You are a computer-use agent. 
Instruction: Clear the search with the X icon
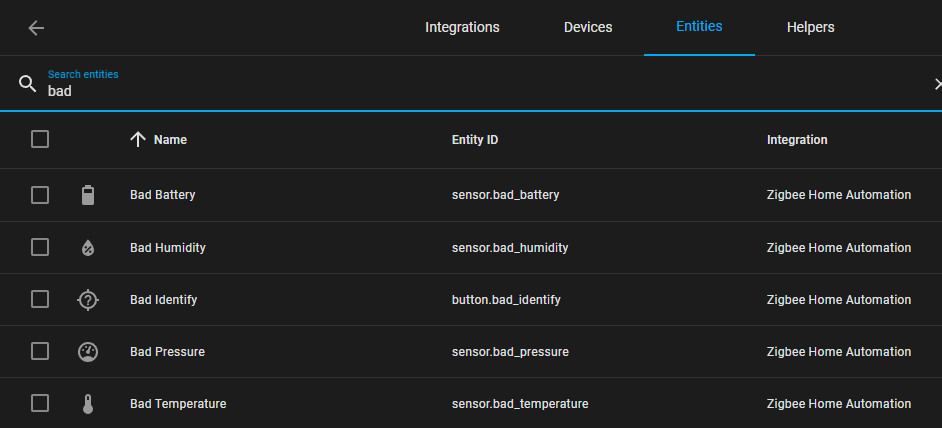[936, 84]
